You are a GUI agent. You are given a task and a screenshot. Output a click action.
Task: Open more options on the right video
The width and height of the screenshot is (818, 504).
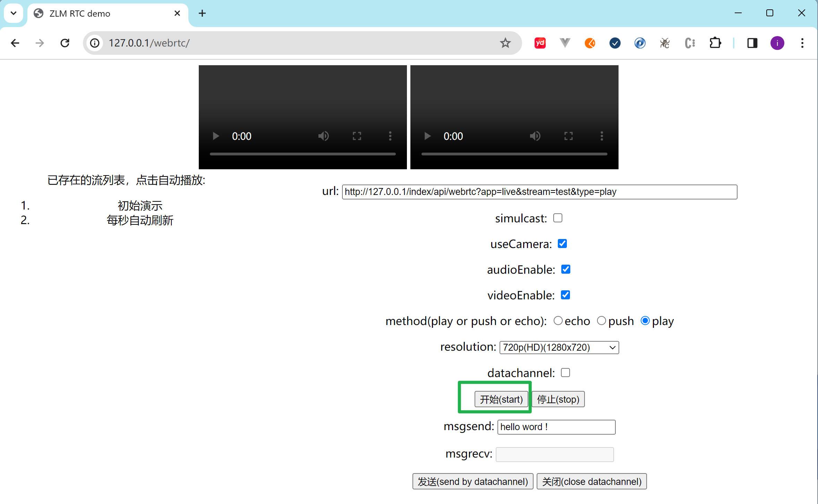coord(602,136)
